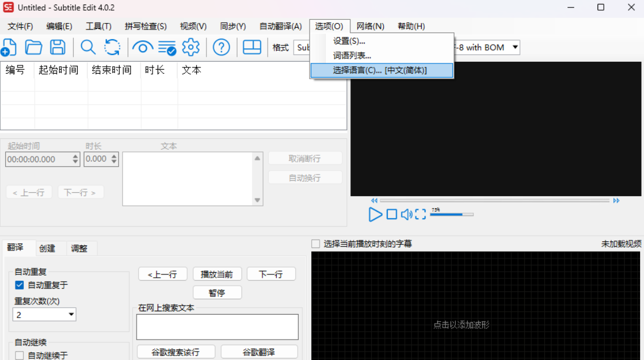
Task: Open the Find dialog
Action: [x=88, y=48]
